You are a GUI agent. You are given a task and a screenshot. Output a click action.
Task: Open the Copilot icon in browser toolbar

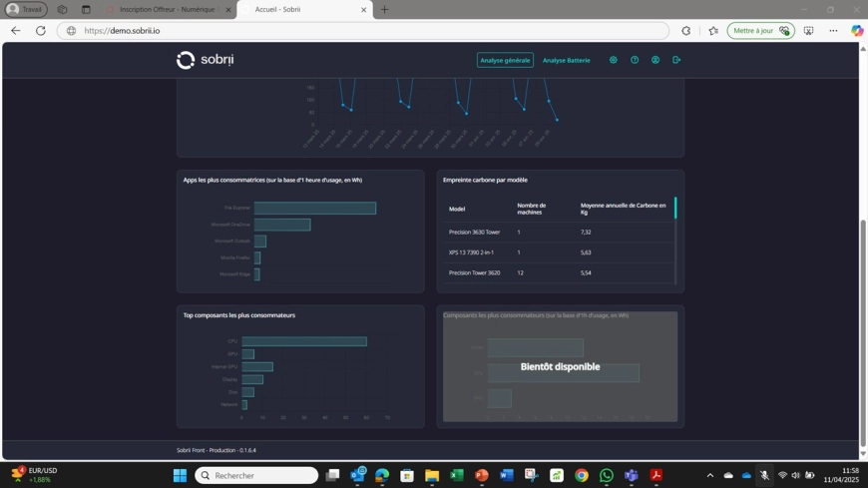857,31
